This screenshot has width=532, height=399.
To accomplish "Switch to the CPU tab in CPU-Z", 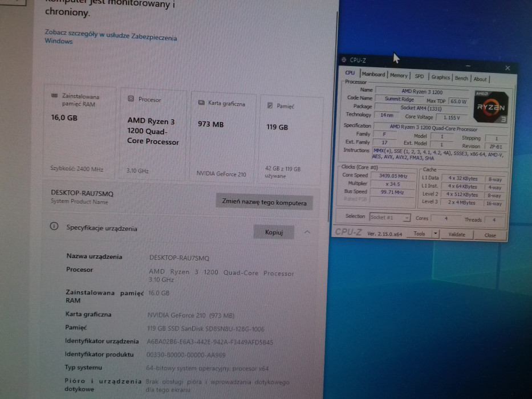I will (350, 73).
